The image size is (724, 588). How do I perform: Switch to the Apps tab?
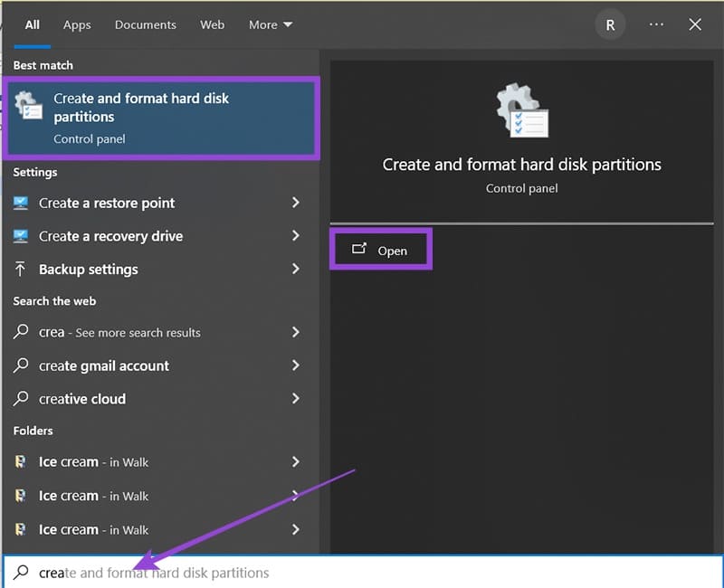click(77, 25)
